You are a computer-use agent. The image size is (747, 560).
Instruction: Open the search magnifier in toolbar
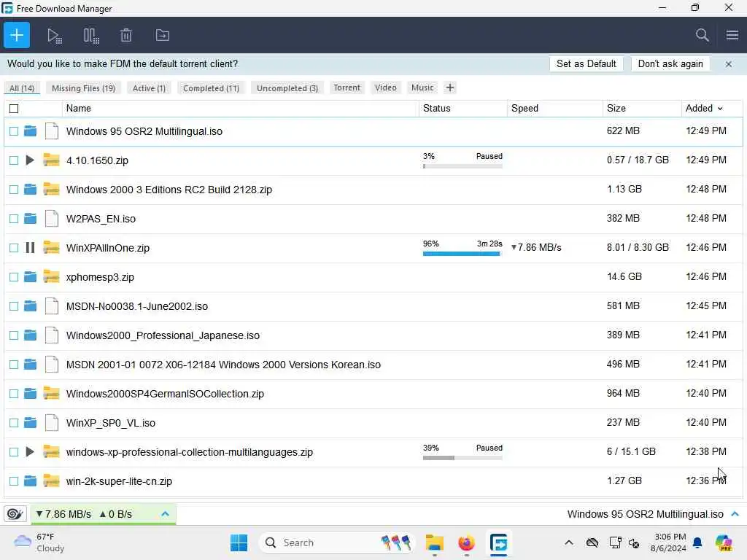(x=702, y=35)
